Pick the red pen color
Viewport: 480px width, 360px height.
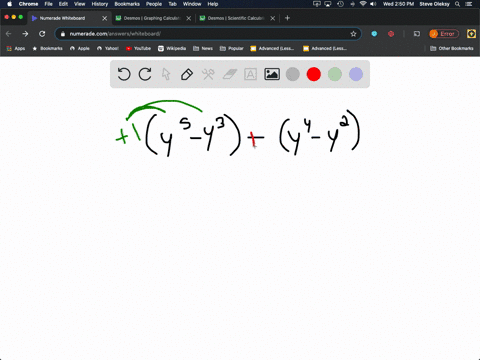[314, 74]
